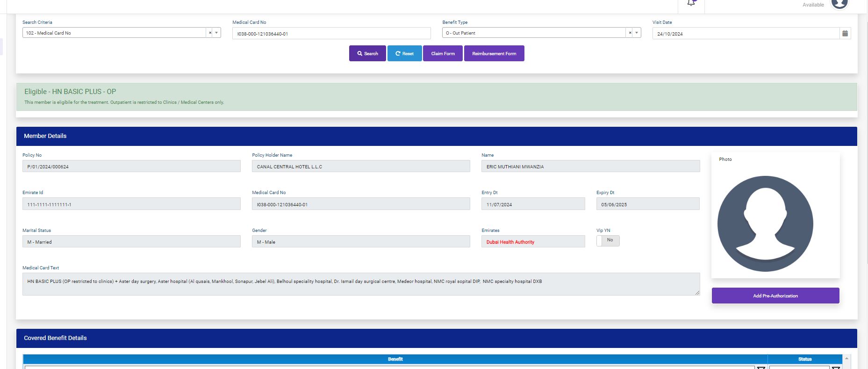Clear the Search Criteria selection
This screenshot has width=868, height=369.
click(x=210, y=33)
